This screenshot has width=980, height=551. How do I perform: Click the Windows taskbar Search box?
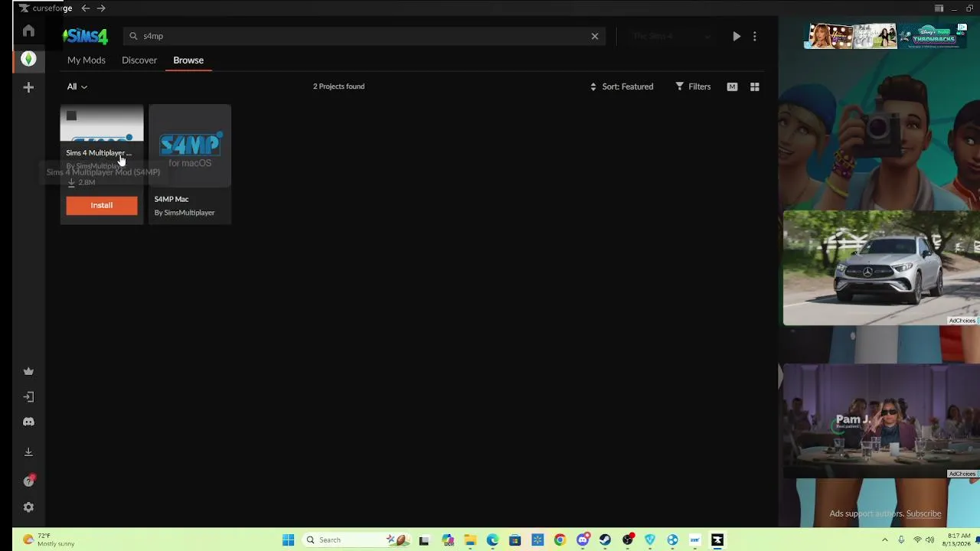pos(358,540)
